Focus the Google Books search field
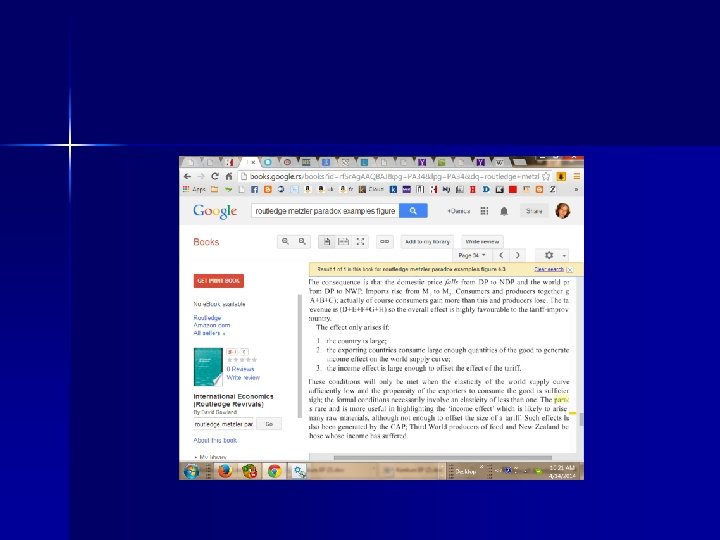 pyautogui.click(x=325, y=211)
